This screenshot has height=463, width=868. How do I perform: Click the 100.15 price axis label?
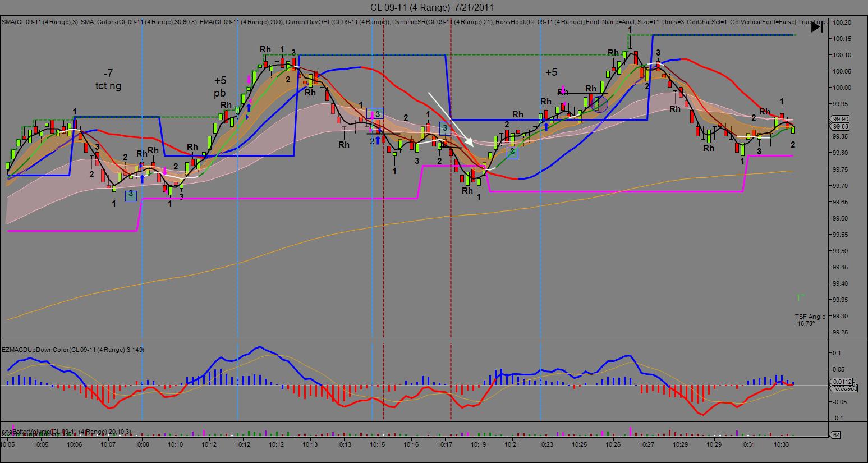pyautogui.click(x=842, y=39)
